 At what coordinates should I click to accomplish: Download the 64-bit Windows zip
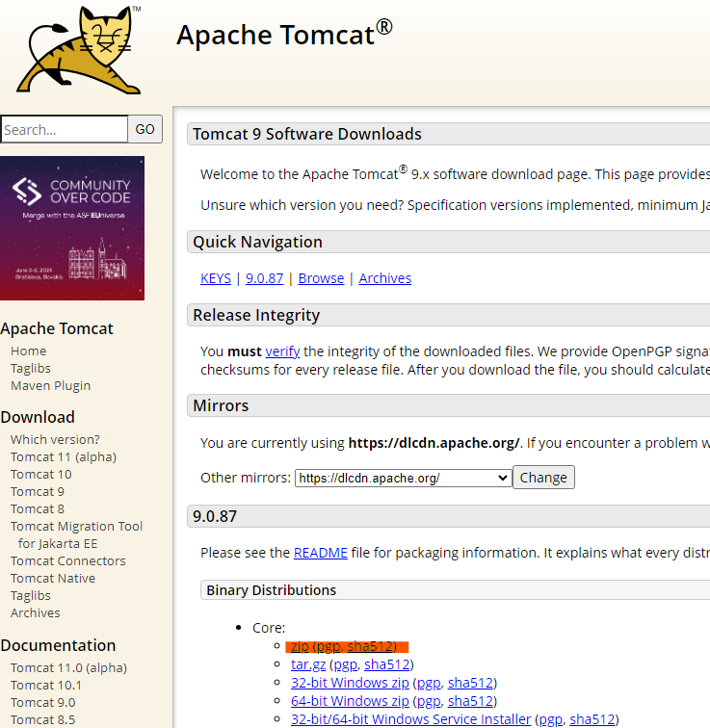tap(350, 701)
